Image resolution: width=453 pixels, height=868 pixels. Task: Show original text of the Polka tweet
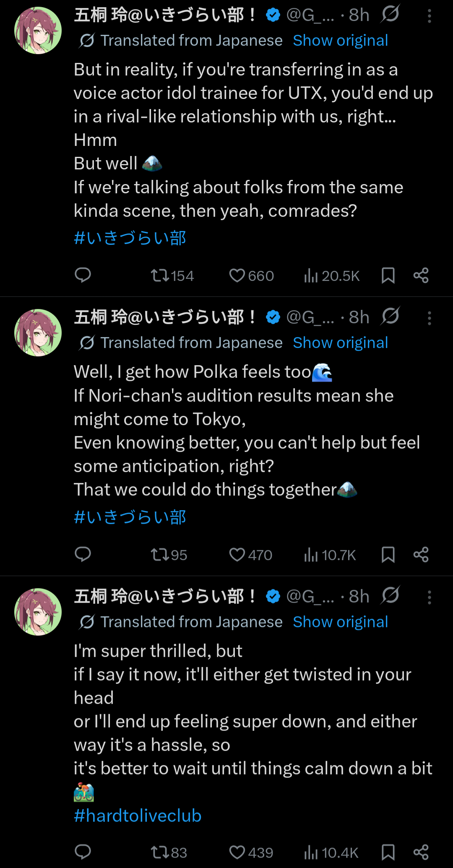[340, 343]
